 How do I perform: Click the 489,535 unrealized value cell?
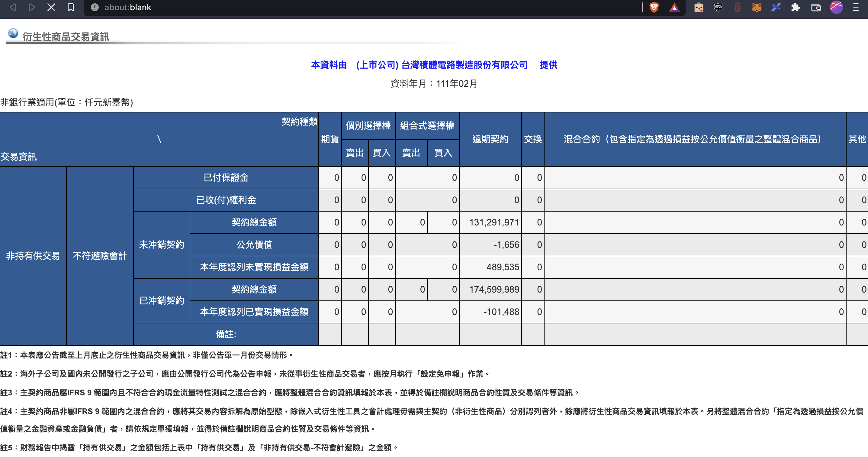point(490,267)
